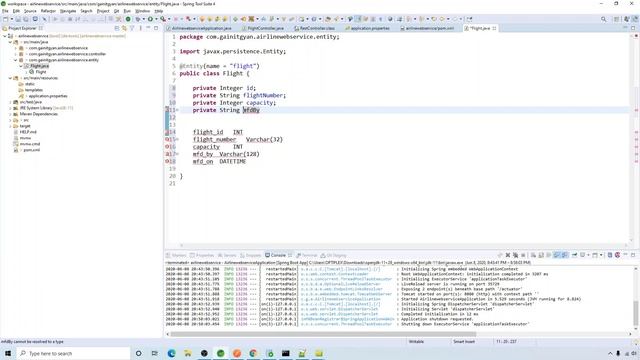Open the Project Explorer view menu icon
640x360 pixels.
click(x=140, y=28)
